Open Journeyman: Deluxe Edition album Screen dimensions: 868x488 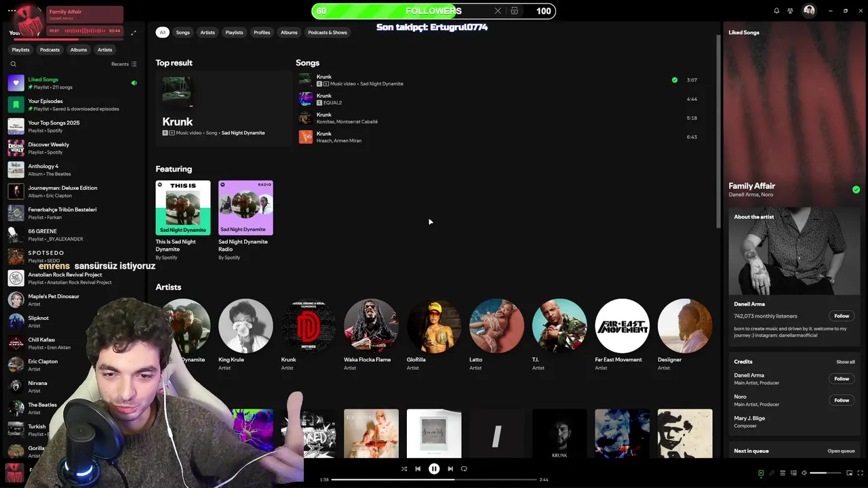tap(73, 191)
